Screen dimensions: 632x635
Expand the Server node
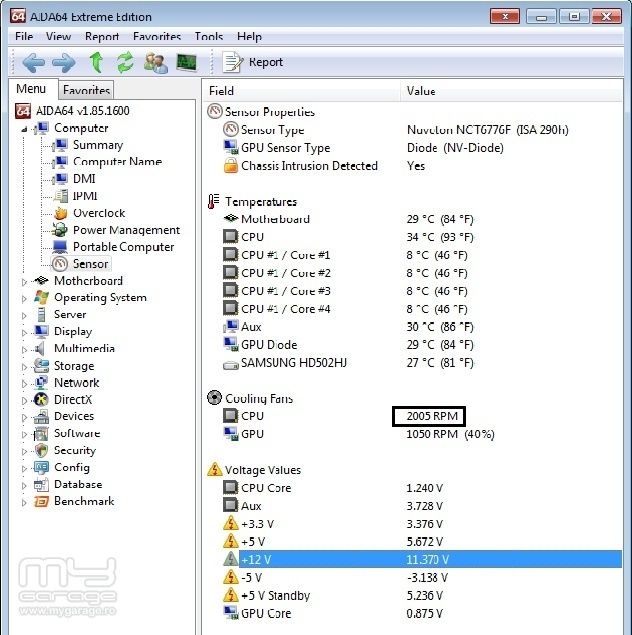coord(24,315)
